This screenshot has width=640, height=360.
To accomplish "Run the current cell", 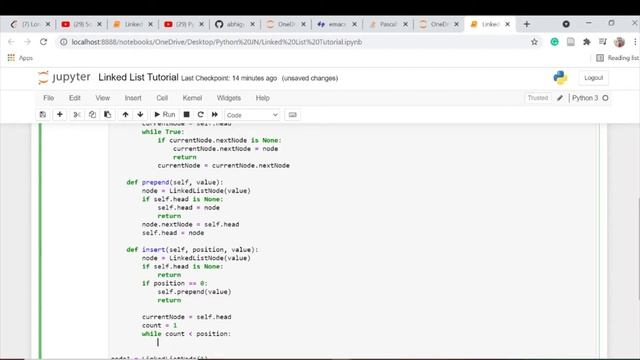I will 164,115.
